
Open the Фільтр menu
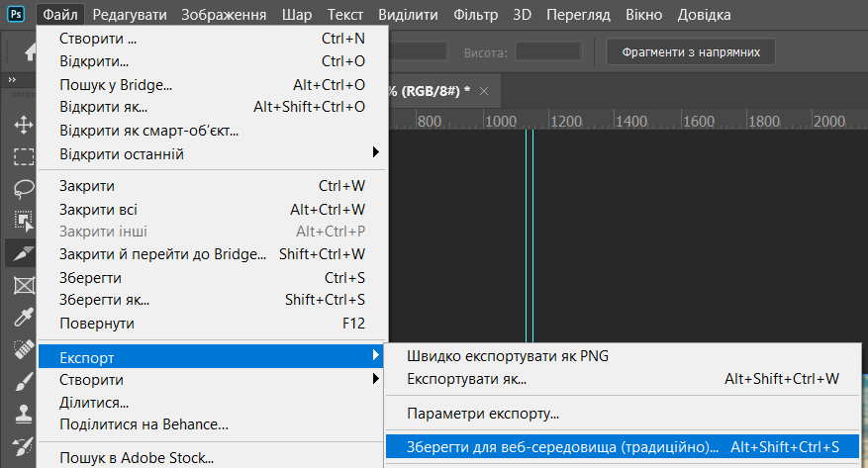pos(475,15)
